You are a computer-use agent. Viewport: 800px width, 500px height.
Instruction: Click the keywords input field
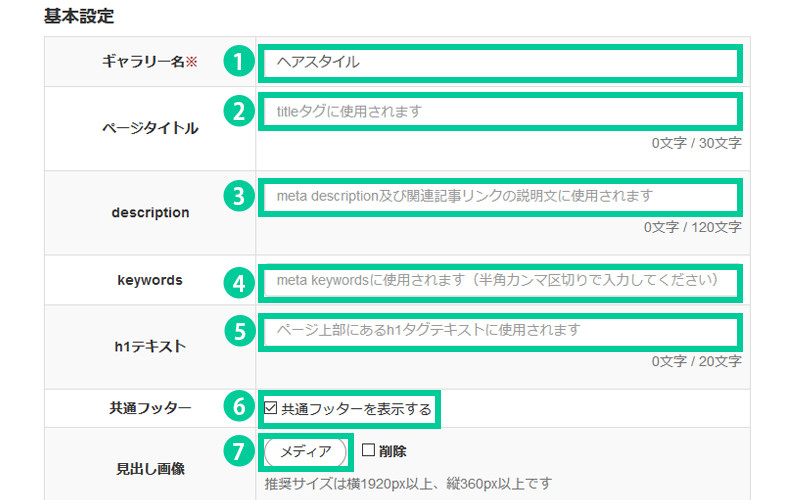click(500, 281)
